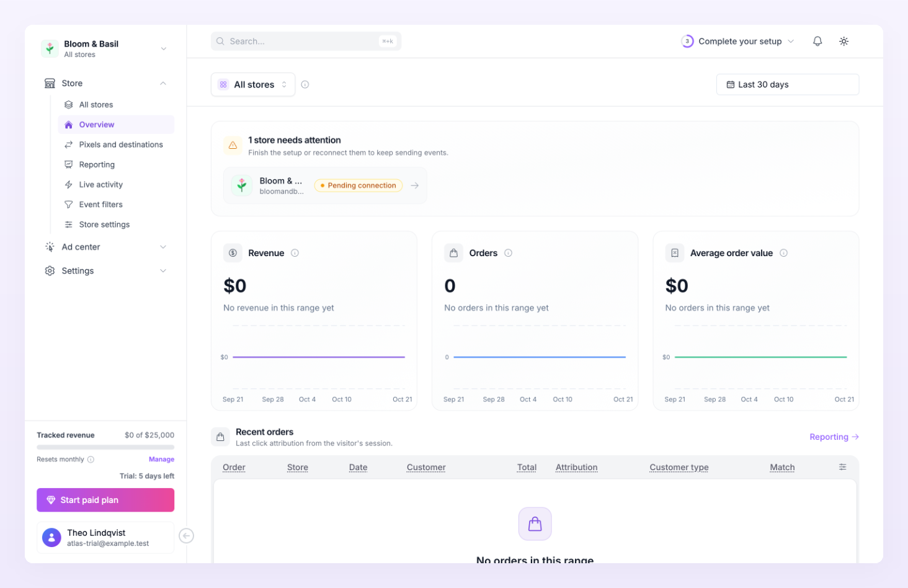908x588 pixels.
Task: Click Start paid plan button
Action: (105, 500)
